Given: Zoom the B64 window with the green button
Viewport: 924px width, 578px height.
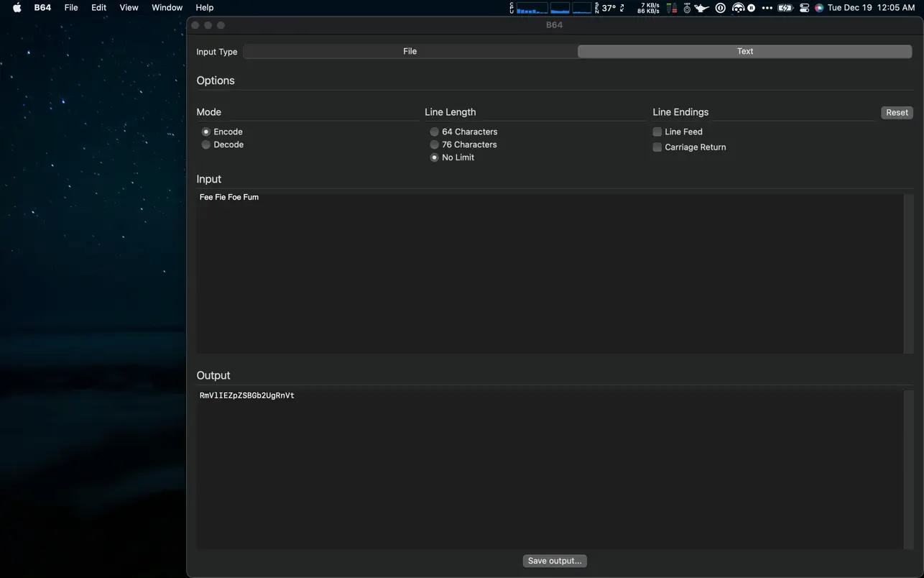Looking at the screenshot, I should 221,25.
